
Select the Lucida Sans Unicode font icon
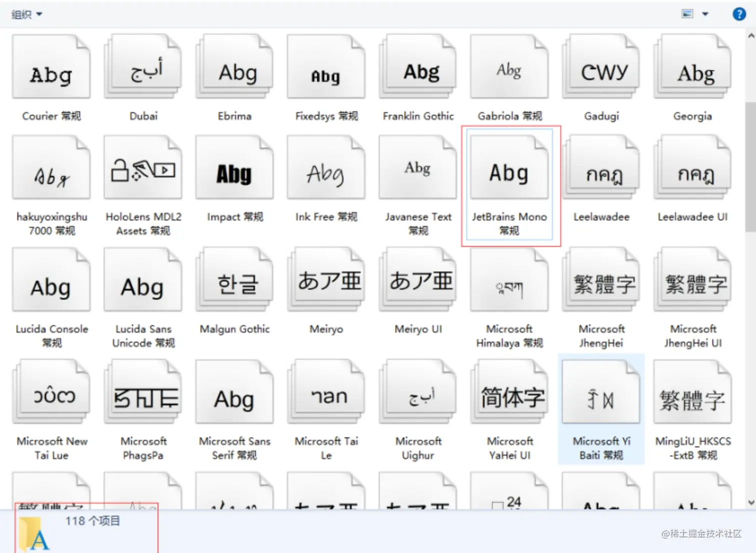(143, 280)
